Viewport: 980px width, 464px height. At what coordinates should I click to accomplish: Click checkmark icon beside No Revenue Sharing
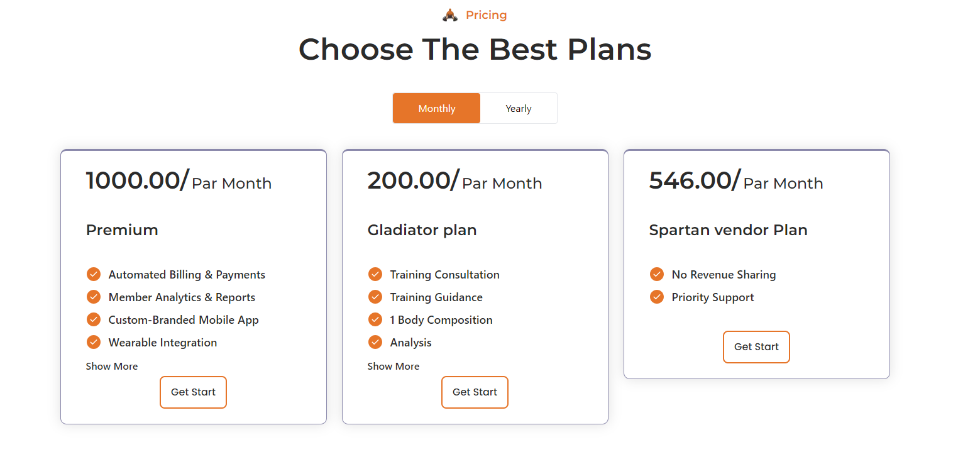coord(657,275)
